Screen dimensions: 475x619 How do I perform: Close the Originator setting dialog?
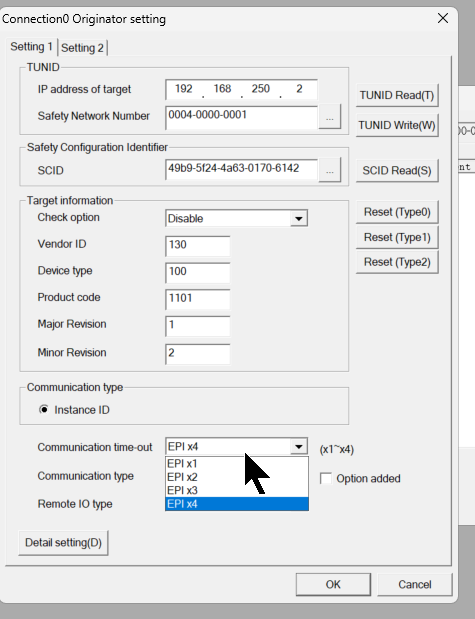click(443, 18)
